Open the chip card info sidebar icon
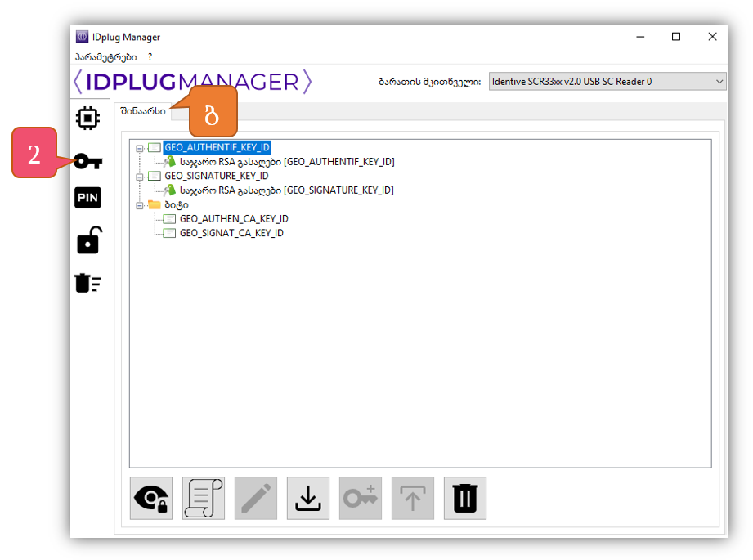 tap(87, 119)
